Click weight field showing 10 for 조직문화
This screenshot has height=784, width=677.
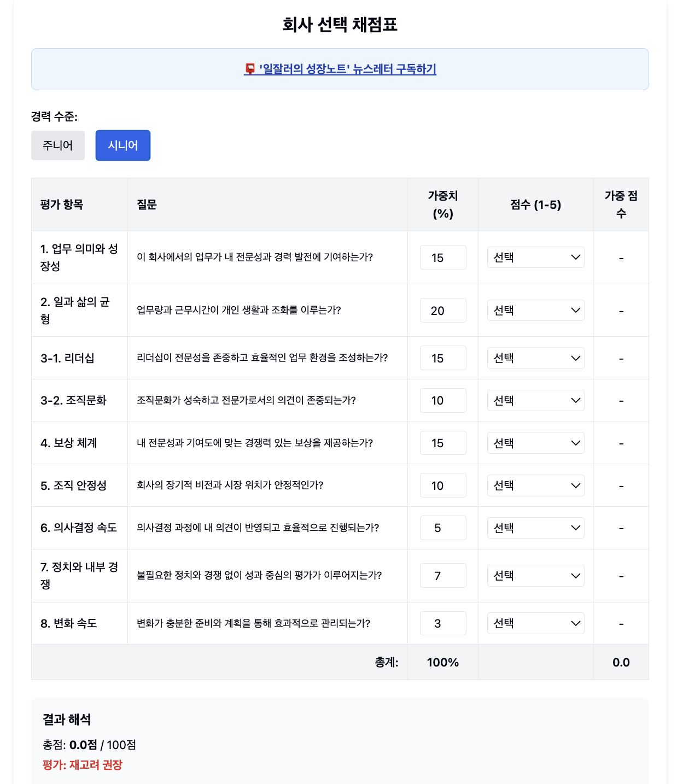pos(442,400)
